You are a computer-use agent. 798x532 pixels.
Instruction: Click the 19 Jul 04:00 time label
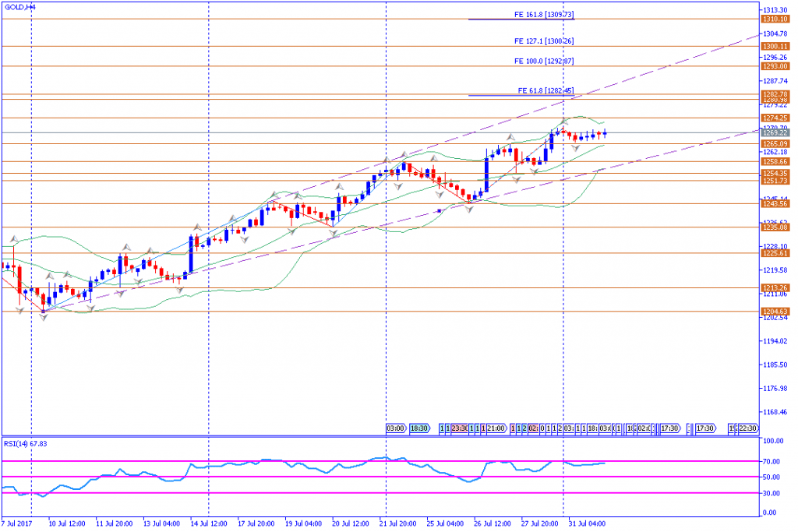click(x=303, y=524)
